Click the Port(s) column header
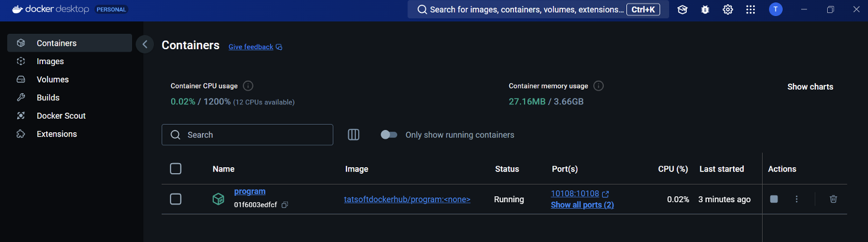The height and width of the screenshot is (242, 868). click(x=565, y=169)
